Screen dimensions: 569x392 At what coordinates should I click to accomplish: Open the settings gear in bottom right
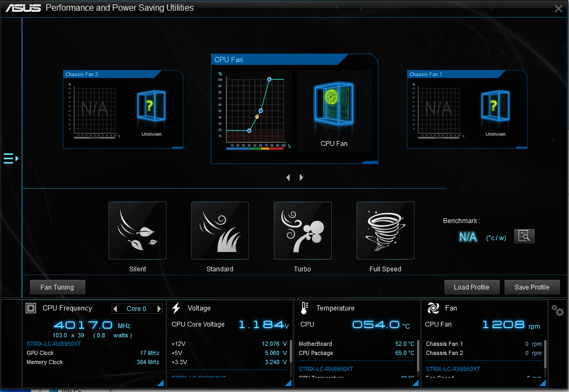557,310
